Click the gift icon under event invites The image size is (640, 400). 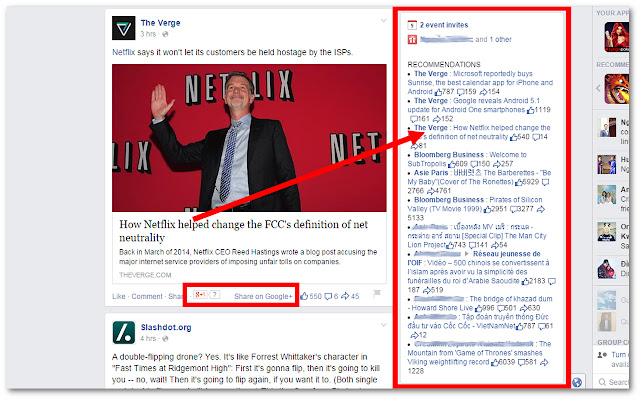tap(412, 40)
